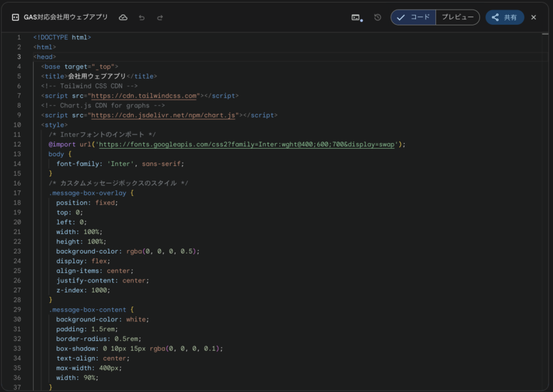Undo the last edit with the undo arrow
553x392 pixels.
(x=141, y=17)
